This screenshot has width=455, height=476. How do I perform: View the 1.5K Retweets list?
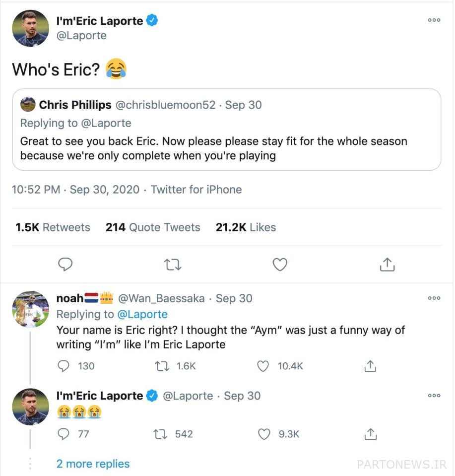[53, 227]
